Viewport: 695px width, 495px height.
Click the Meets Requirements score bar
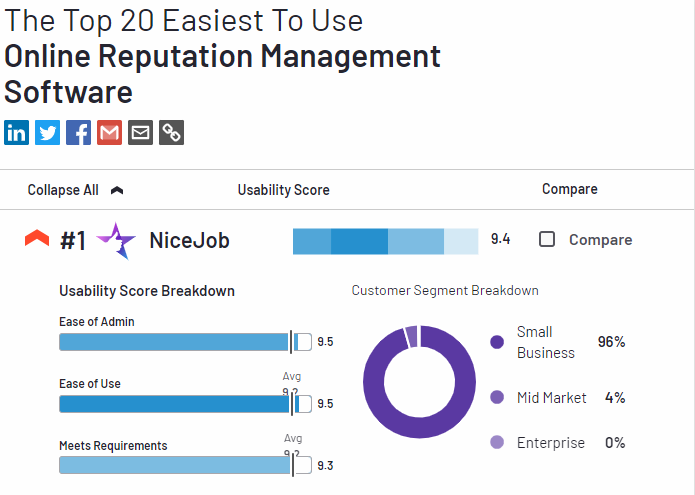(175, 465)
